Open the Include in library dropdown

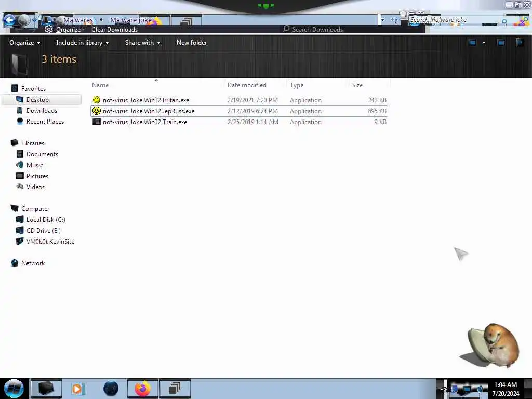(x=83, y=43)
